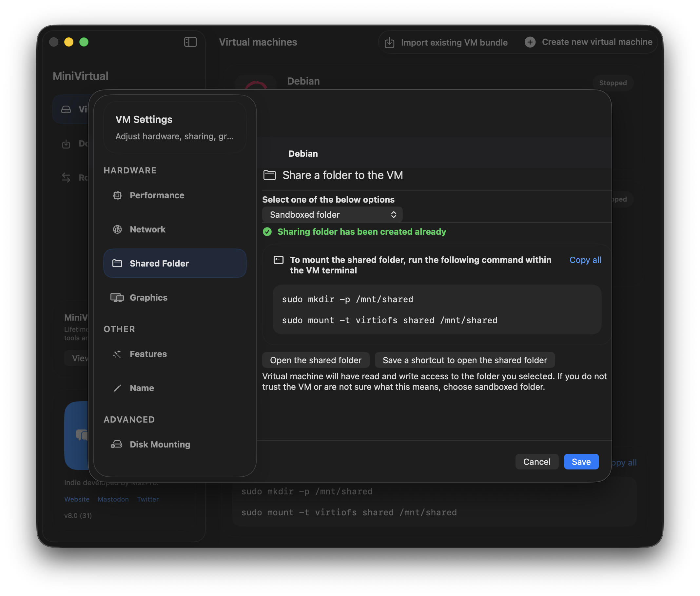Click the terminal icon beside mount instructions
The height and width of the screenshot is (596, 700).
tap(278, 260)
